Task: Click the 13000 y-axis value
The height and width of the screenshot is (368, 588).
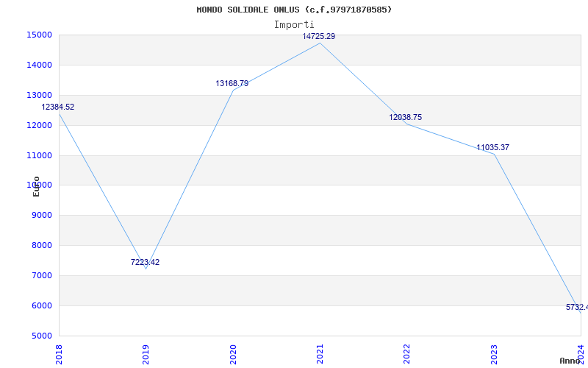Action: pos(40,95)
